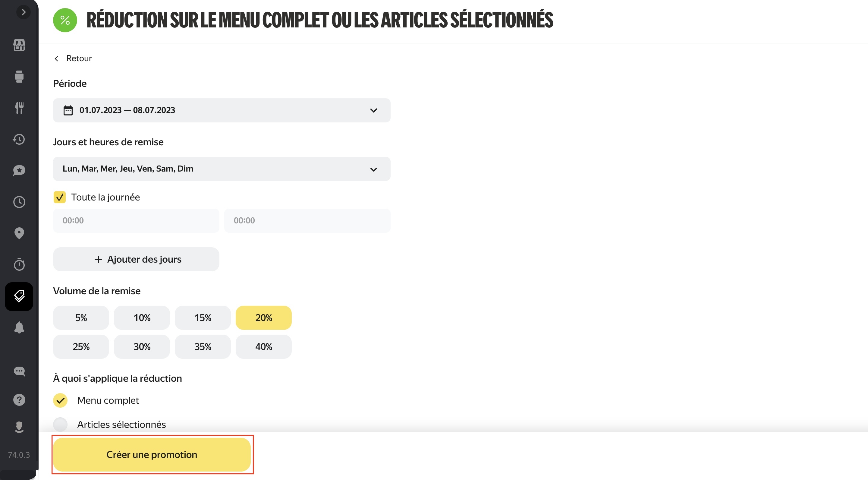
Task: Open the notifications bell icon
Action: point(19,327)
